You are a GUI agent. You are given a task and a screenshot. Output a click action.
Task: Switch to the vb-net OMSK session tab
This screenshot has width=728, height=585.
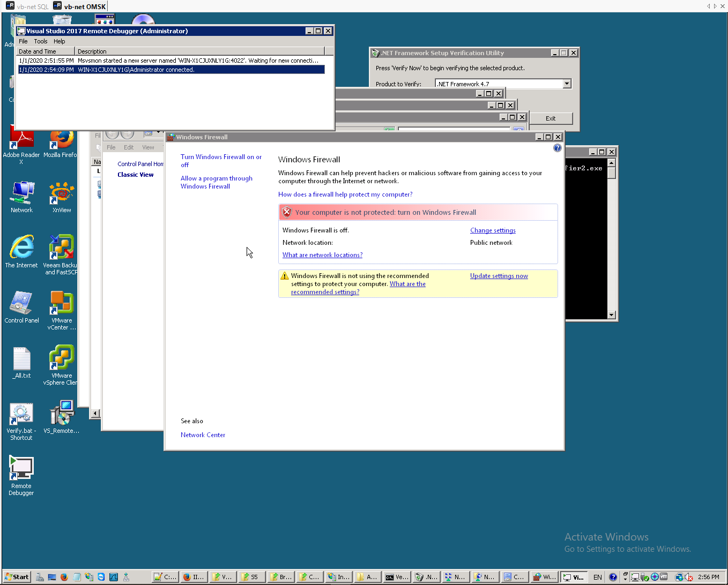click(x=79, y=6)
